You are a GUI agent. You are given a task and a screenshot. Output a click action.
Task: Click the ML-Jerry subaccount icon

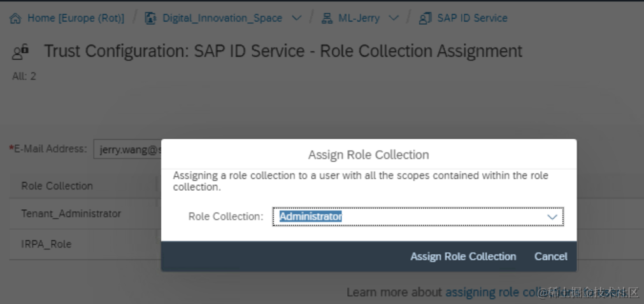coord(327,18)
